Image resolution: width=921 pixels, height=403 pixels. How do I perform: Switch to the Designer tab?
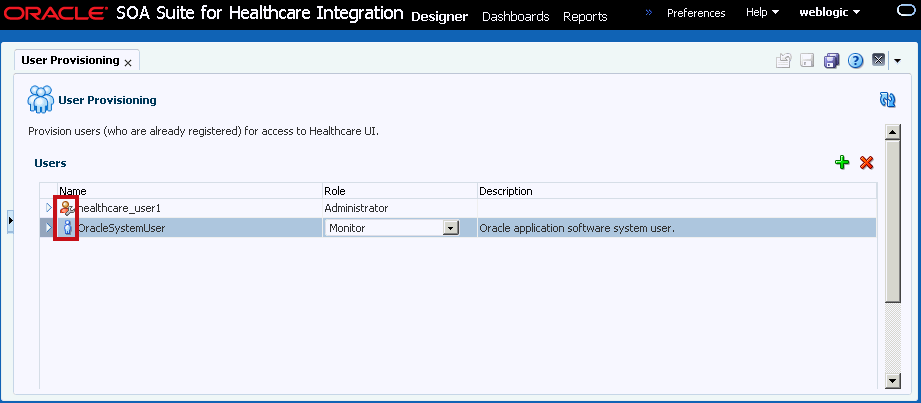[439, 17]
